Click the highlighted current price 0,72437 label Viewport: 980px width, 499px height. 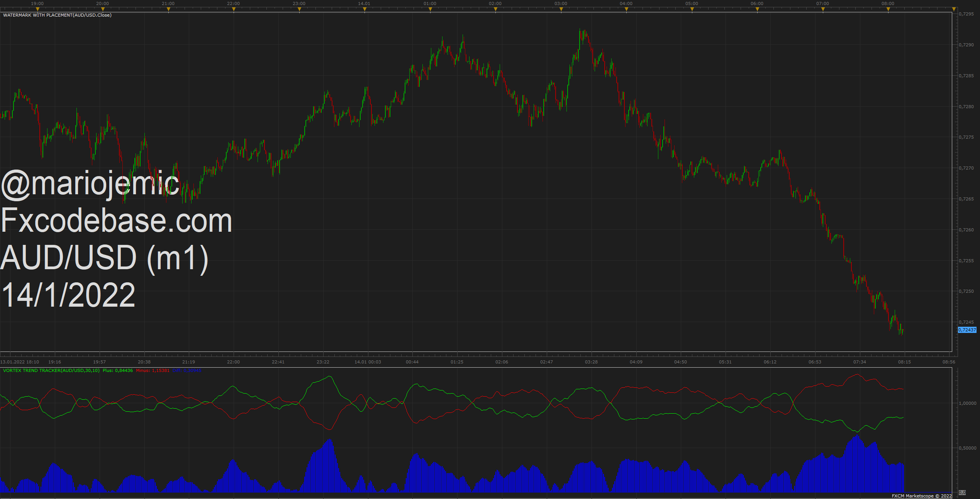coord(967,330)
